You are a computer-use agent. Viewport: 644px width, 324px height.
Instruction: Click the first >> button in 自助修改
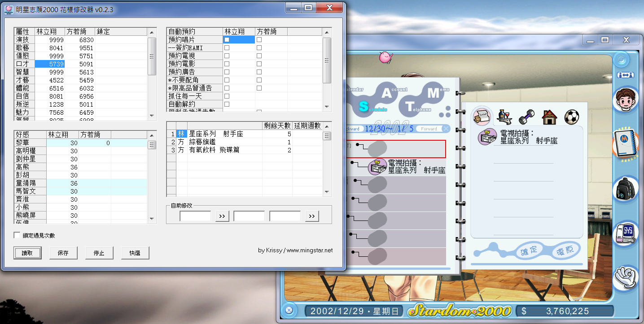point(222,216)
